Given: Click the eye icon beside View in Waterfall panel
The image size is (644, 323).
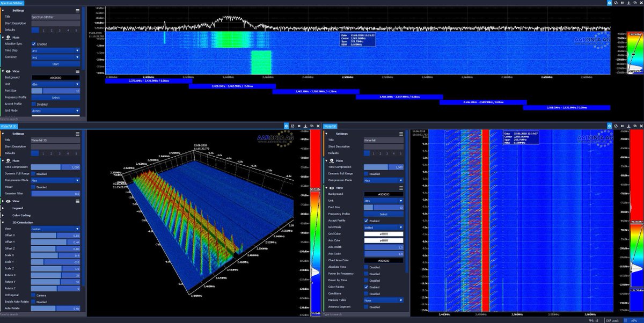Looking at the screenshot, I should coord(332,187).
